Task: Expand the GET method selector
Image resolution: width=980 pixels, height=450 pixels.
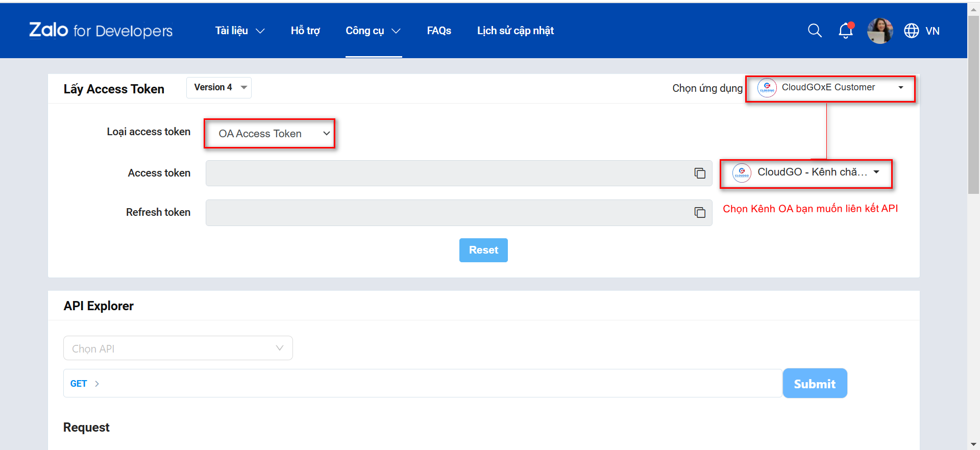Action: pos(85,384)
